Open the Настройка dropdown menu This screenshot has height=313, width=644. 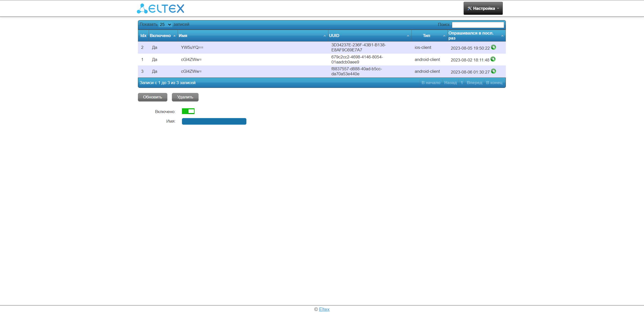click(483, 8)
